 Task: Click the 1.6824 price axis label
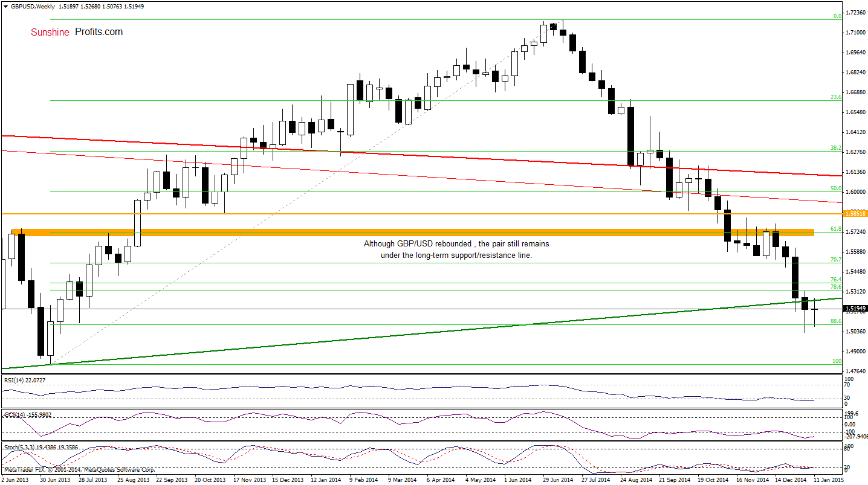tap(856, 72)
